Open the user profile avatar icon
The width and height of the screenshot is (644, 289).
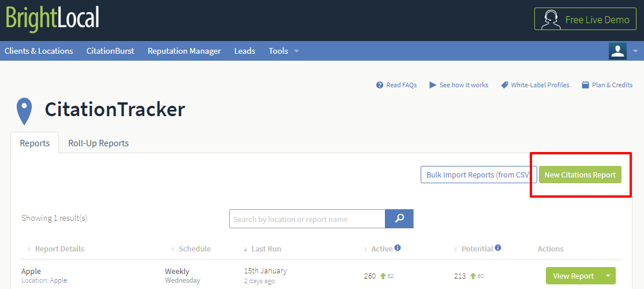tap(617, 51)
